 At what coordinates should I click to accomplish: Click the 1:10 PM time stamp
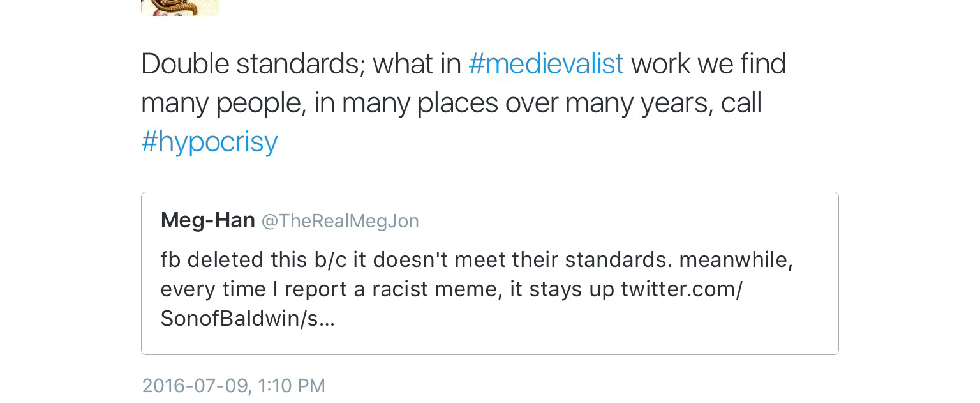[x=293, y=386]
